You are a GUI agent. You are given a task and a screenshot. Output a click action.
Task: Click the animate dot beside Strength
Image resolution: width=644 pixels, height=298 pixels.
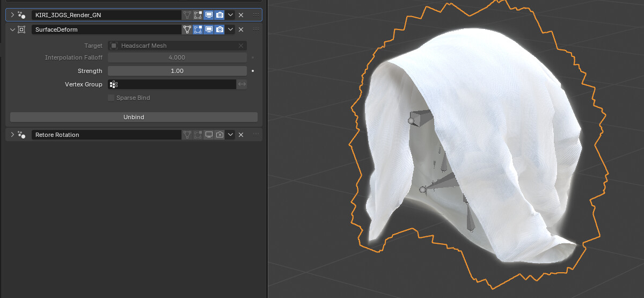coord(253,71)
